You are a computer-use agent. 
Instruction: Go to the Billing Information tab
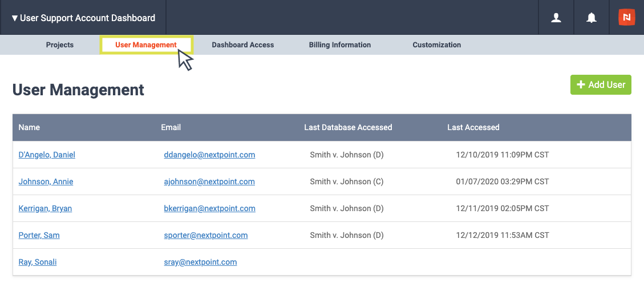coord(339,45)
